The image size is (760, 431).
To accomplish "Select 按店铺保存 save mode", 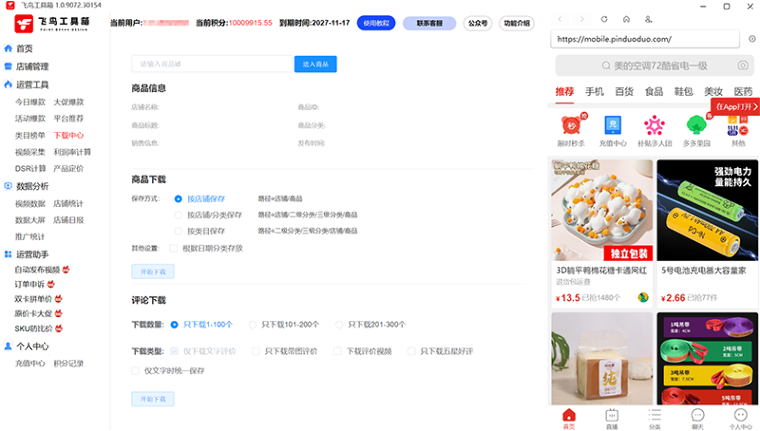I will (178, 199).
